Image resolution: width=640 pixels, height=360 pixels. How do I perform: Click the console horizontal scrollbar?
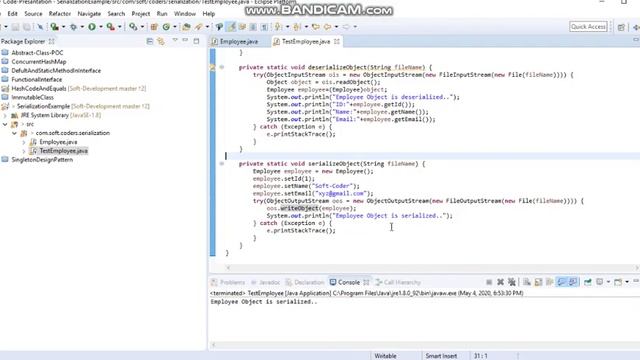(424, 345)
